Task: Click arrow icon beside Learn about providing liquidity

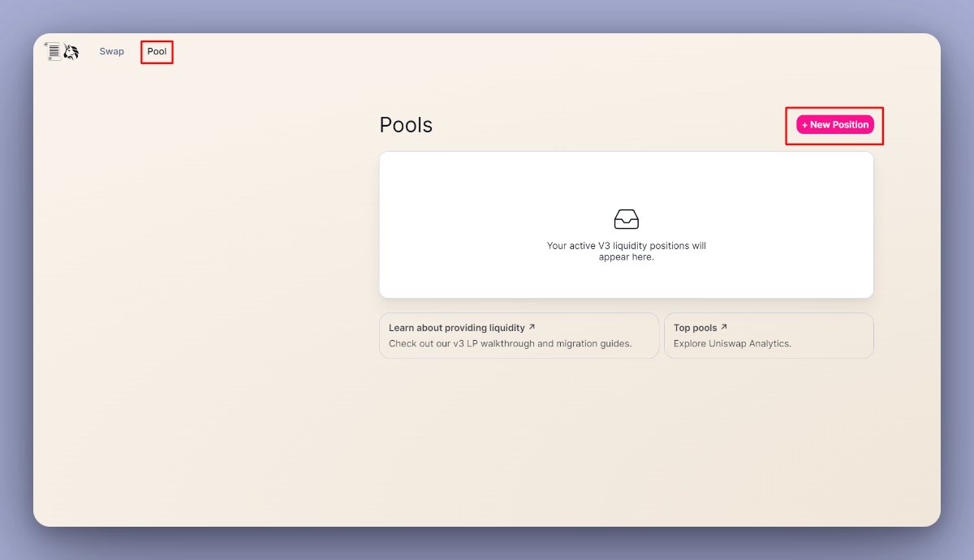Action: pos(532,327)
